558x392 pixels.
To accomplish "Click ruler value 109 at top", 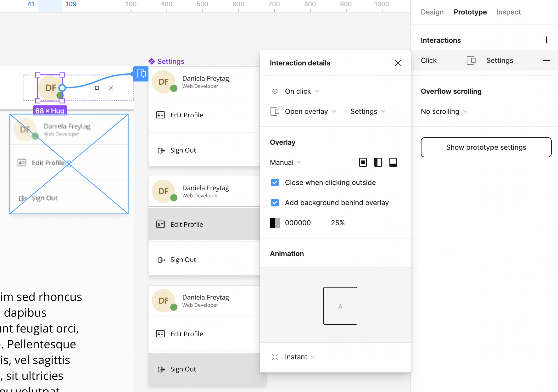I will click(71, 4).
